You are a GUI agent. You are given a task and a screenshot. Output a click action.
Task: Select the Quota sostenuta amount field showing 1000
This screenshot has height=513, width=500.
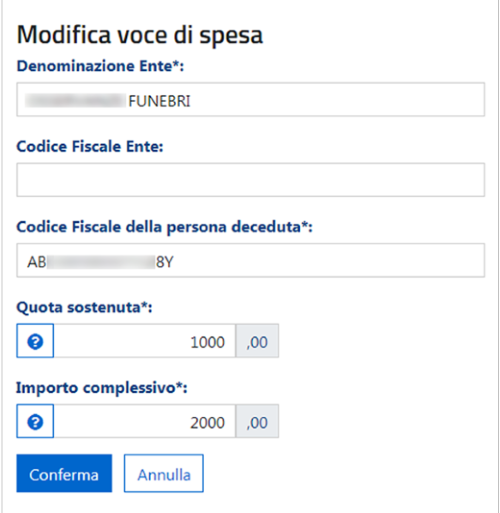(x=145, y=341)
